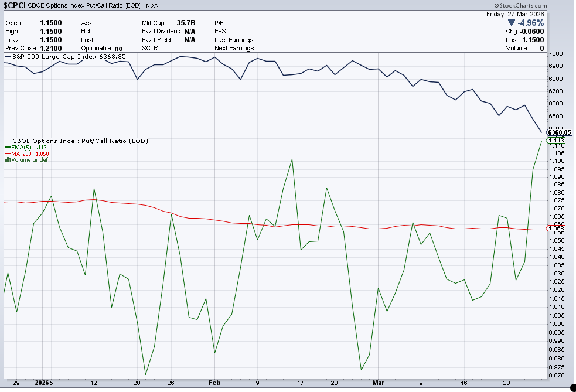Click the Friday 27-Mar-2026 date
576x392 pixels.
[x=515, y=14]
